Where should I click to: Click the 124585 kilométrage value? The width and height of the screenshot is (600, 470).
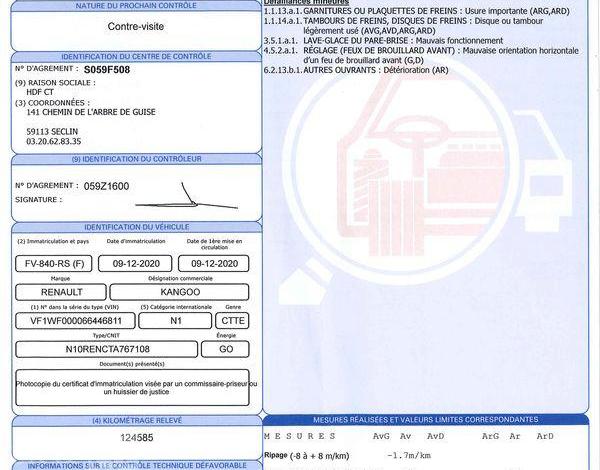click(137, 438)
